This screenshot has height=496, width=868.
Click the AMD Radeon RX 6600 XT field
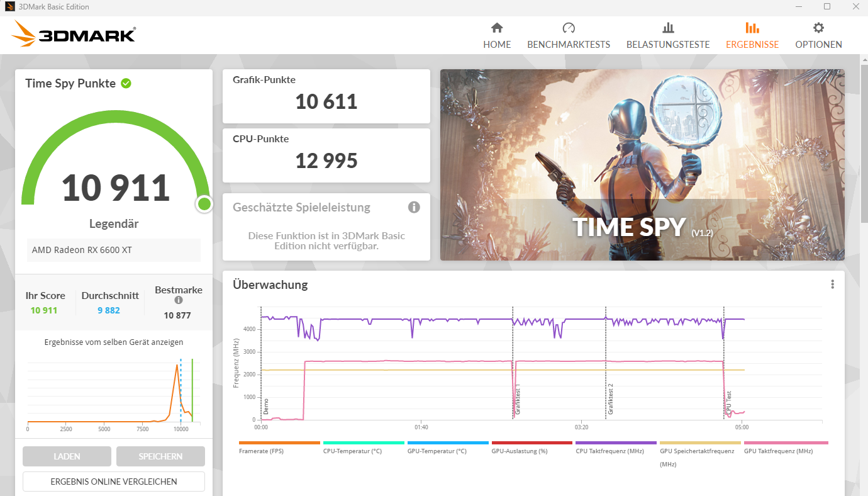pyautogui.click(x=114, y=250)
